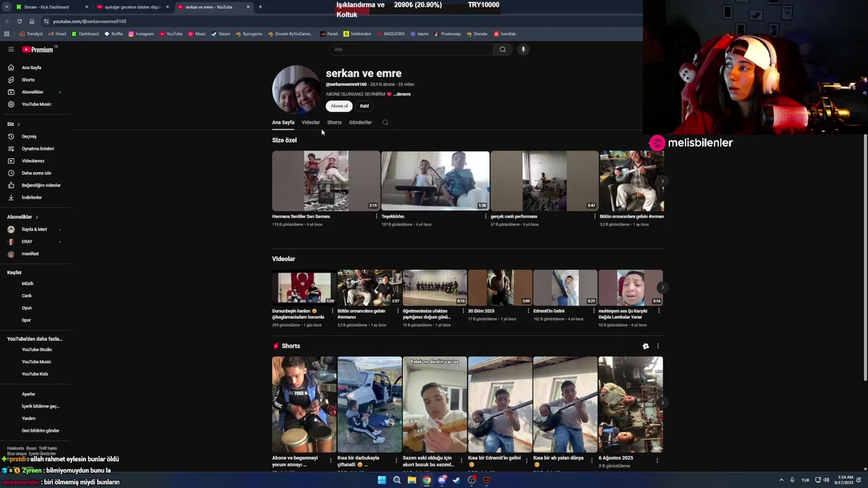Expand channel description with ...devamı

(x=402, y=94)
